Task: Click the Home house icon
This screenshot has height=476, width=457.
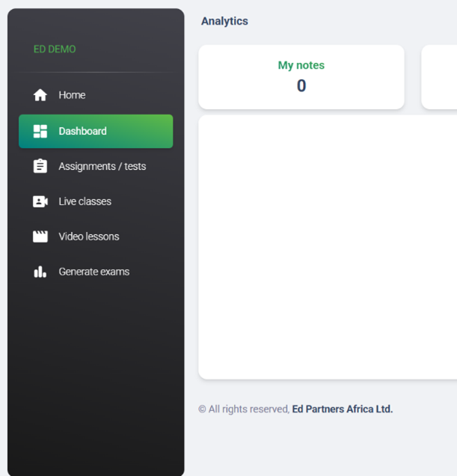Action: pyautogui.click(x=40, y=95)
